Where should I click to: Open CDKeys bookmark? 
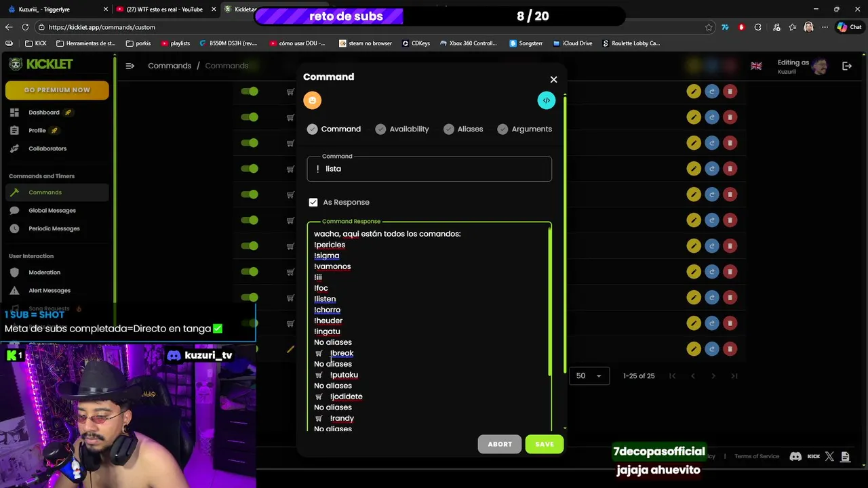(416, 43)
